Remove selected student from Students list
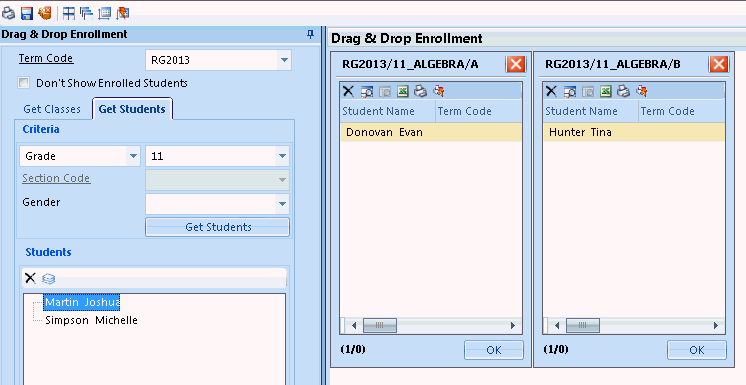The width and height of the screenshot is (746, 385). tap(30, 278)
